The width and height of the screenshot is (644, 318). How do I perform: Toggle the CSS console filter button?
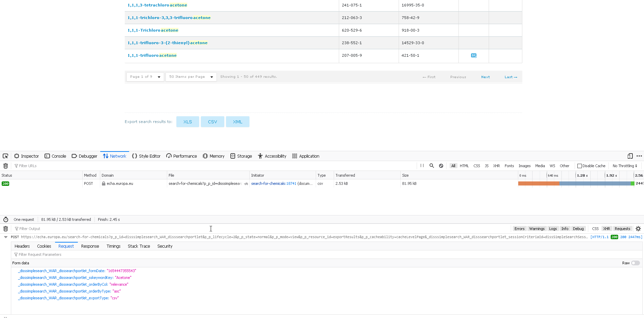[x=595, y=229]
